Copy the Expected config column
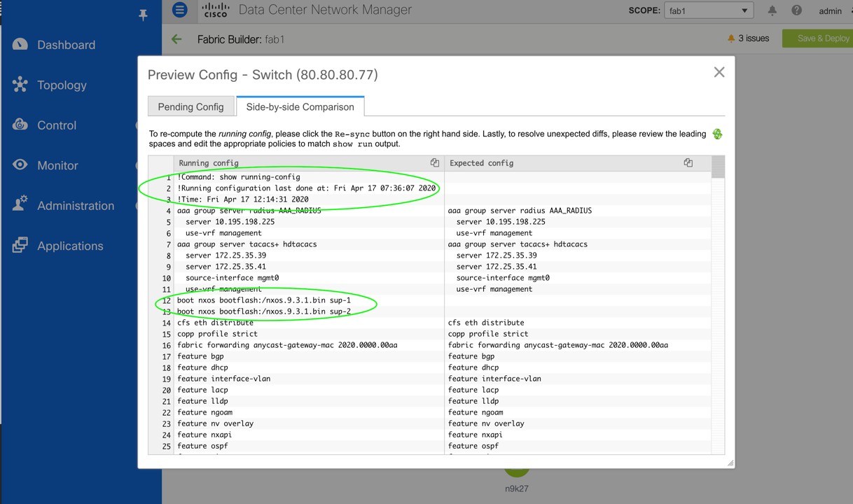853x504 pixels. [x=688, y=162]
